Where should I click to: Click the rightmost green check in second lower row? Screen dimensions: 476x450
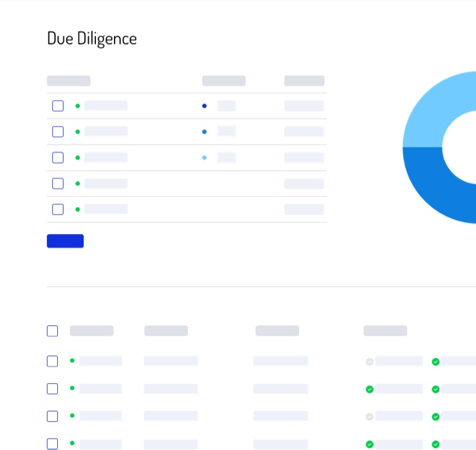(x=435, y=390)
